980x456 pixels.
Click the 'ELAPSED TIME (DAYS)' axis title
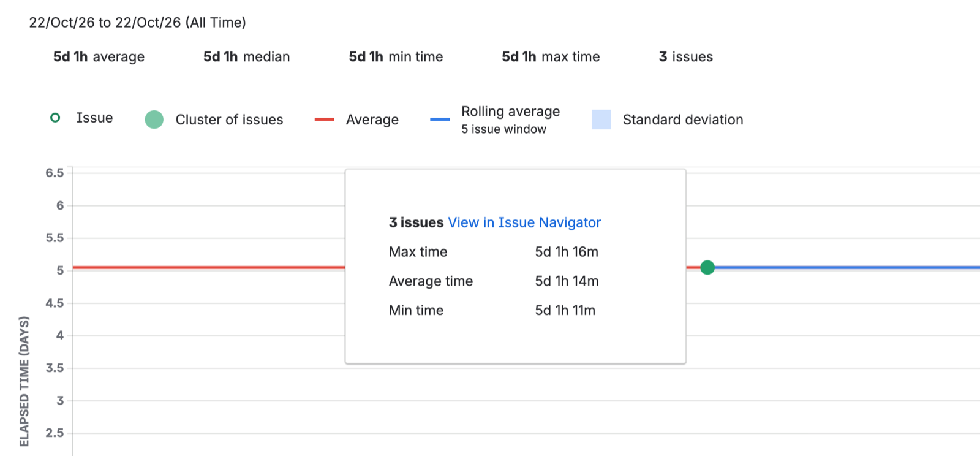coord(24,381)
